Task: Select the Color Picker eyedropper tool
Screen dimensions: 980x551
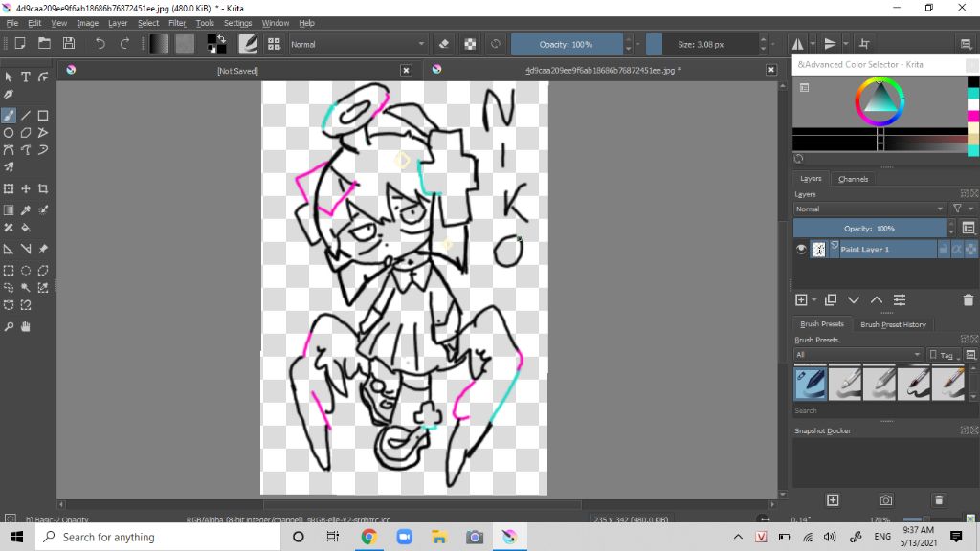Action: [26, 210]
